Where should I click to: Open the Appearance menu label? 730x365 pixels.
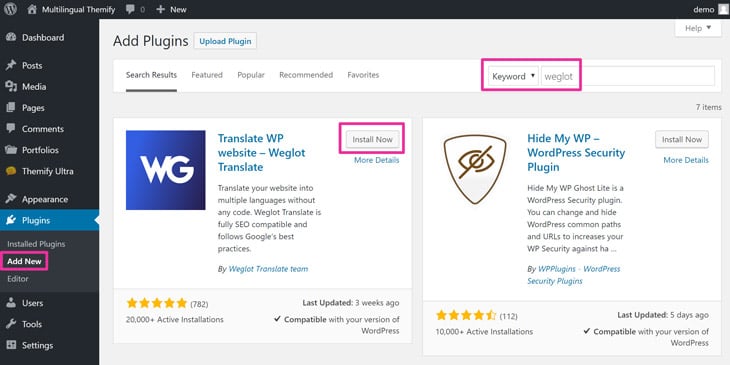(x=45, y=199)
